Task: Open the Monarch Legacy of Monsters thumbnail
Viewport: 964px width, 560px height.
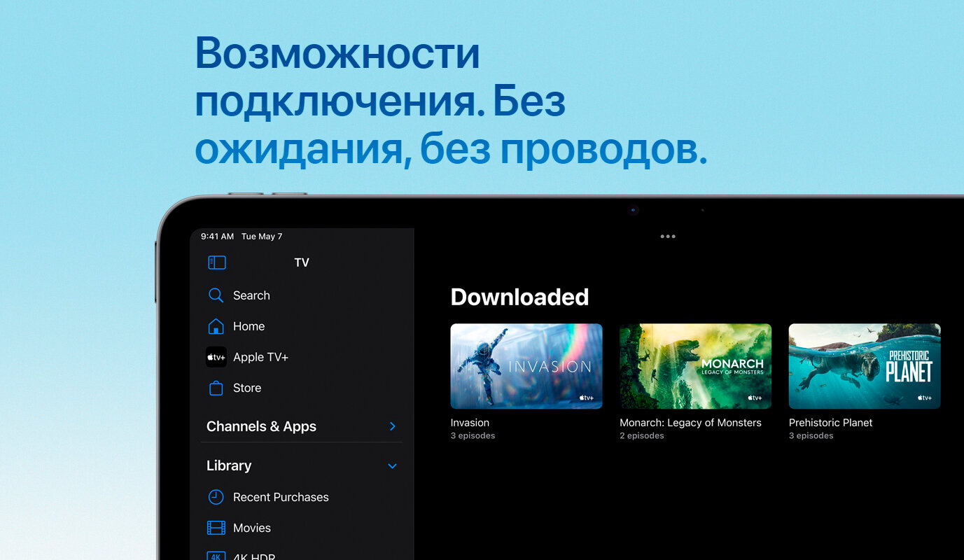Action: pyautogui.click(x=695, y=365)
